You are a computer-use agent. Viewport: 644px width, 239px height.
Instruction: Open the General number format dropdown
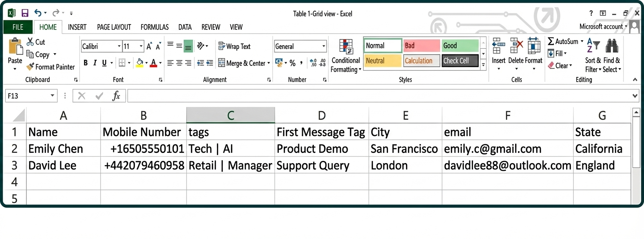(x=324, y=46)
